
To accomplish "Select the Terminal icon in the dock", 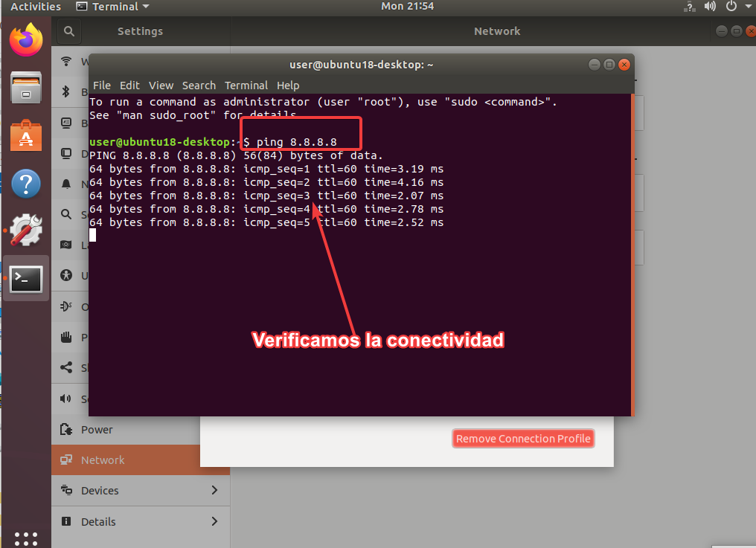I will (x=25, y=279).
